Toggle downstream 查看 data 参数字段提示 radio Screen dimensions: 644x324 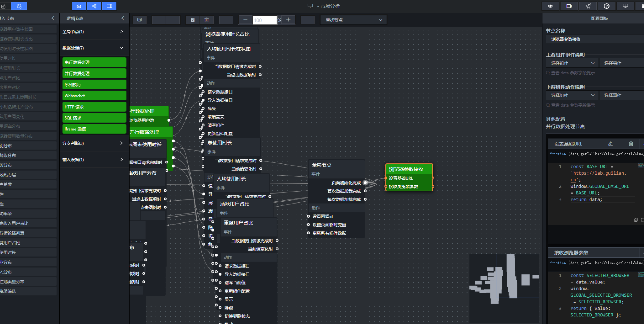click(548, 105)
